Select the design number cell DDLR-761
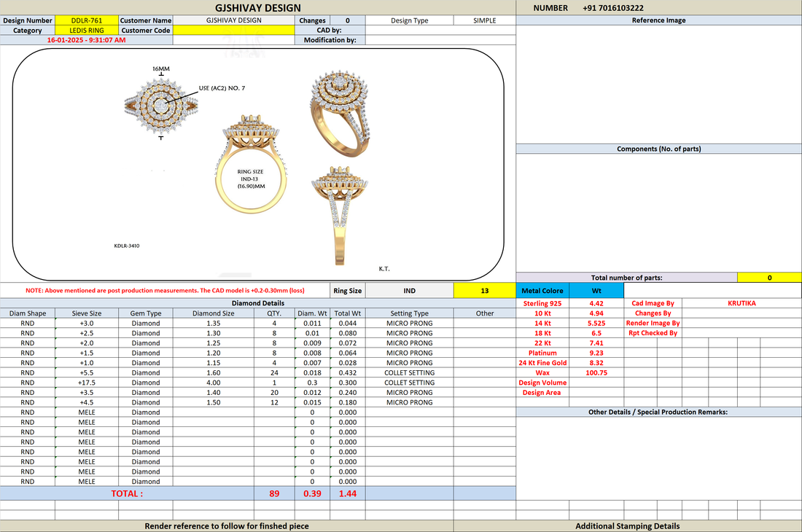The height and width of the screenshot is (532, 802). tap(87, 20)
